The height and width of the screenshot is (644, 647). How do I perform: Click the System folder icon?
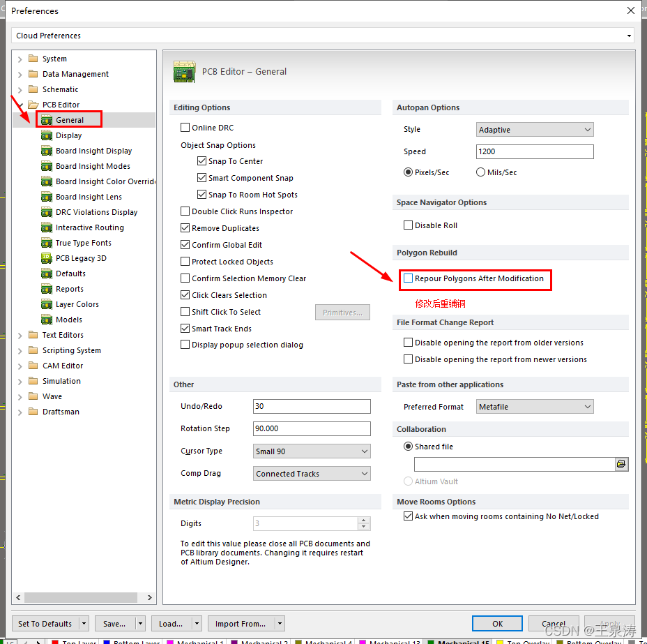tap(33, 58)
